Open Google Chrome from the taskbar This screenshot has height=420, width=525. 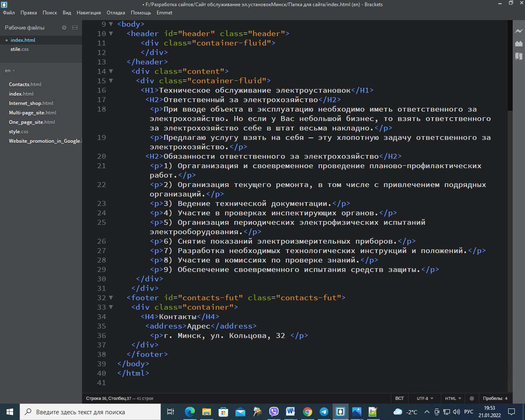(307, 412)
